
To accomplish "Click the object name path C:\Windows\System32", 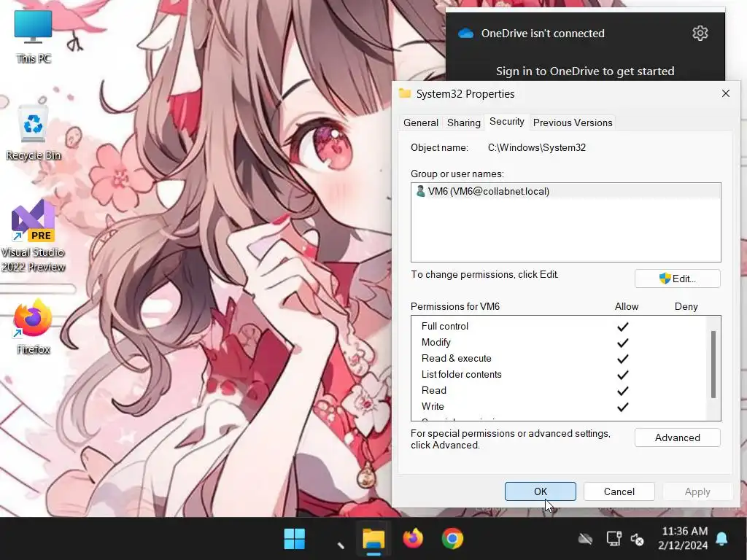I will click(x=536, y=147).
